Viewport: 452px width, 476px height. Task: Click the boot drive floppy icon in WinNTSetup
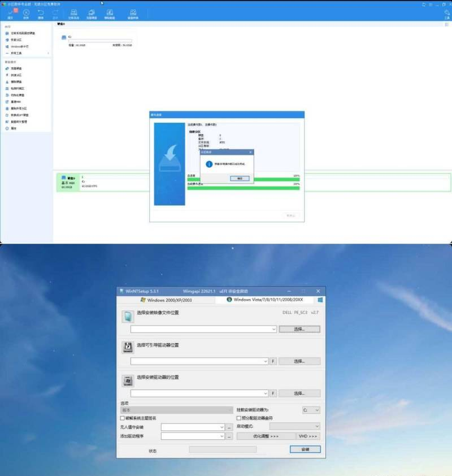click(128, 347)
